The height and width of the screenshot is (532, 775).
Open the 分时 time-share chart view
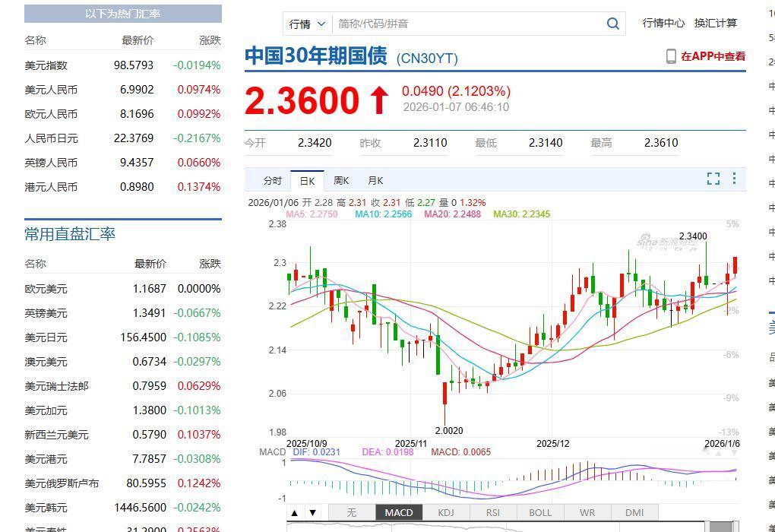272,180
